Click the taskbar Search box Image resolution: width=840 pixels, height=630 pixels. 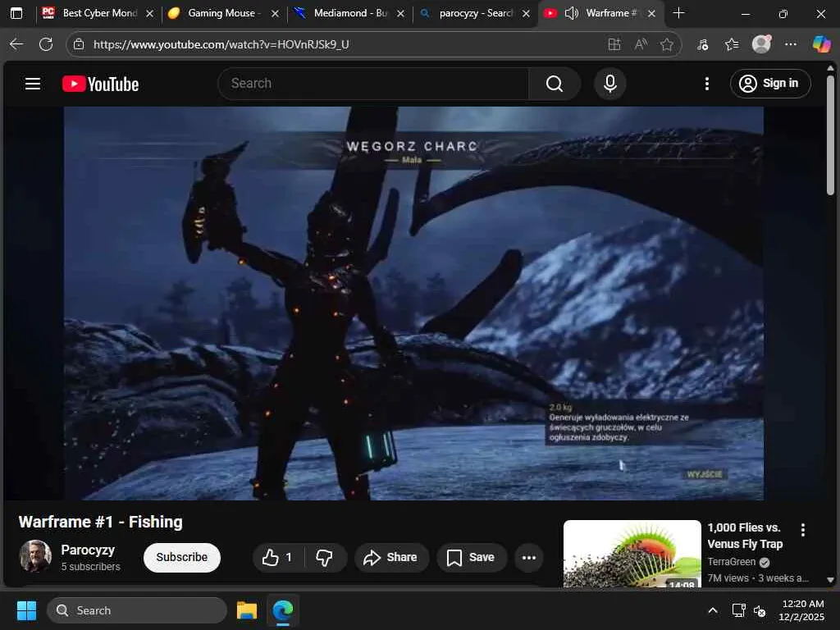click(137, 610)
